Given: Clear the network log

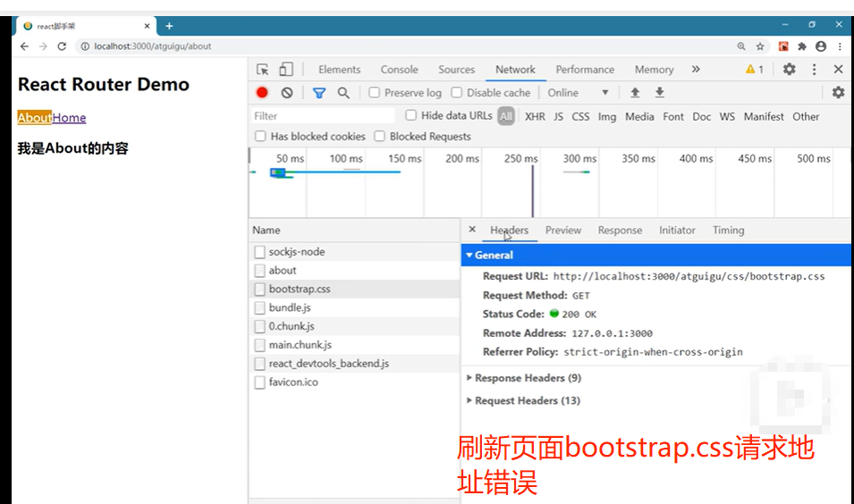Looking at the screenshot, I should click(287, 93).
